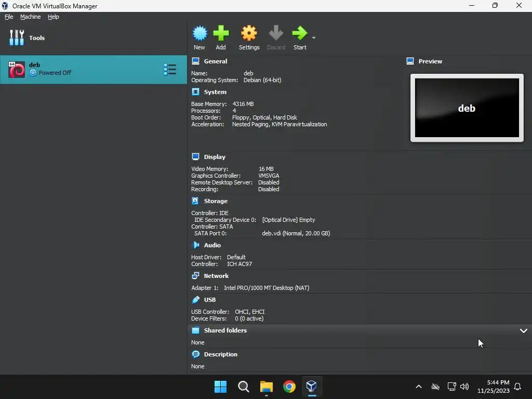Select the Tools item icon
Screen dimensions: 532x399
(17, 37)
